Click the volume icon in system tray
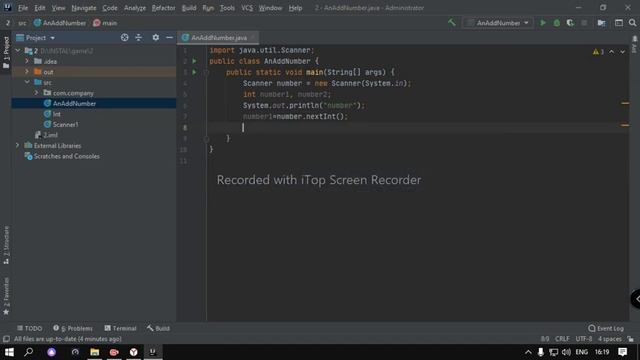640x360 pixels. pyautogui.click(x=566, y=352)
